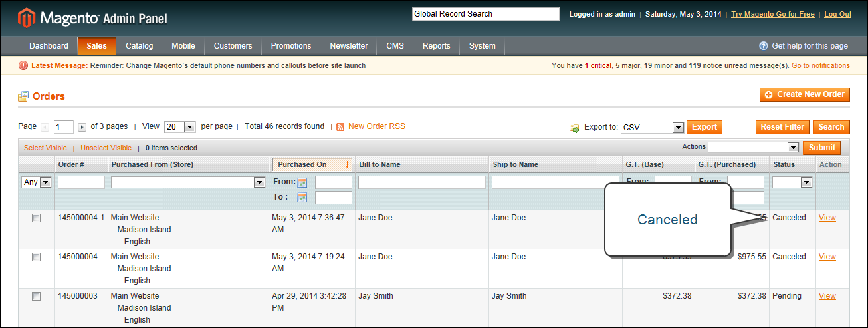Click the Select Visible link

coord(45,148)
